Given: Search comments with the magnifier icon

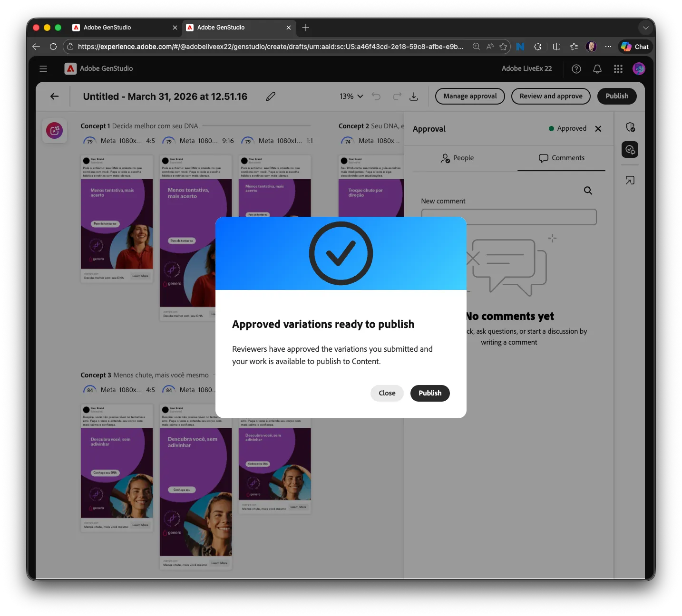Looking at the screenshot, I should click(588, 191).
